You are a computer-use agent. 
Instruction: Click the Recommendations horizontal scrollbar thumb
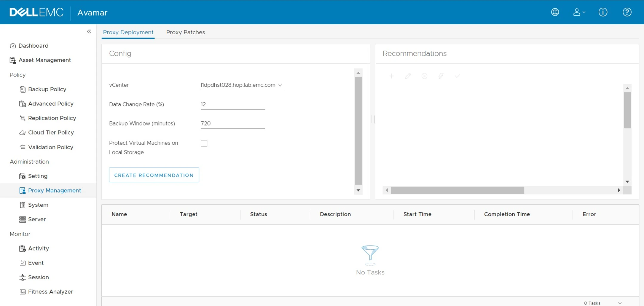458,190
